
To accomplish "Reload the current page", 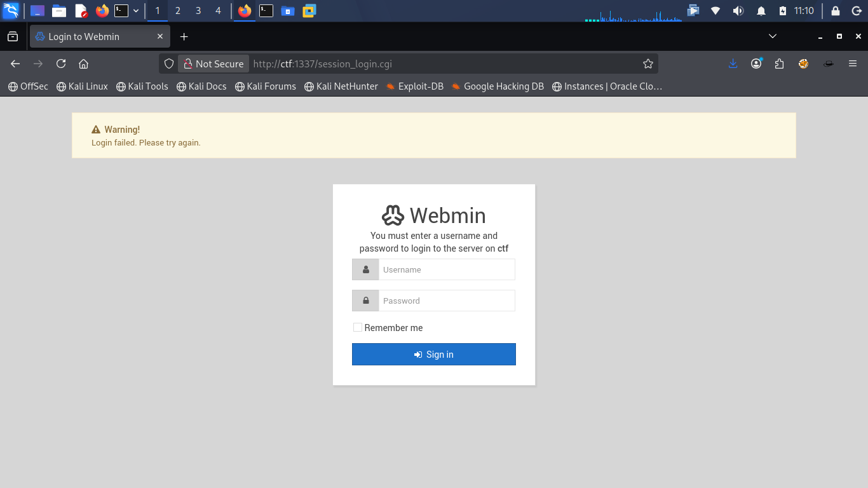I will 61,64.
